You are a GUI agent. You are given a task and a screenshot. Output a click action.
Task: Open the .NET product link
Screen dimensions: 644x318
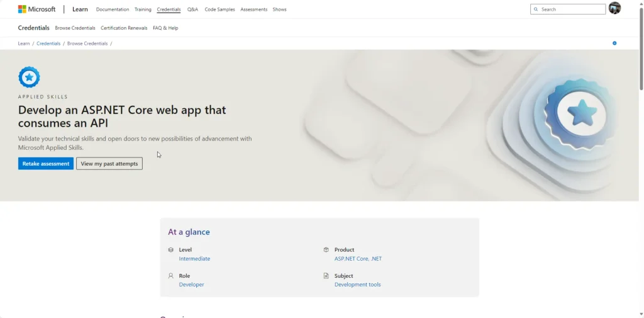tap(375, 259)
